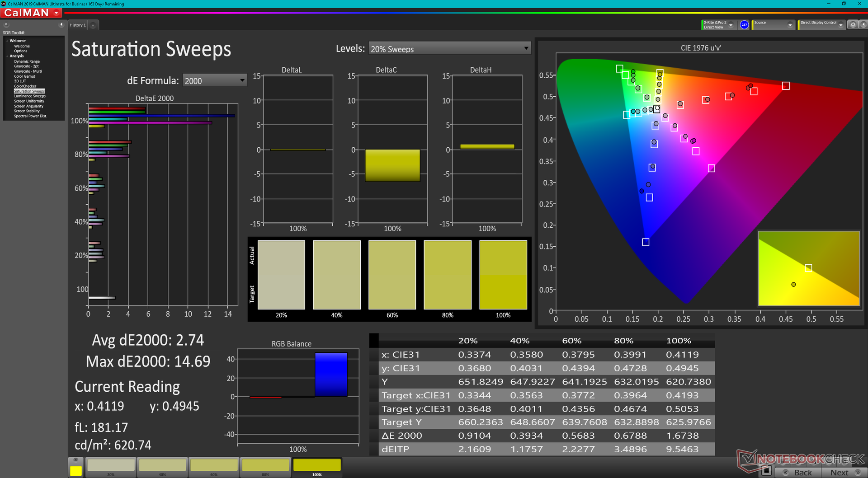The height and width of the screenshot is (478, 868).
Task: Collapse the Welcome tree section
Action: (7, 41)
